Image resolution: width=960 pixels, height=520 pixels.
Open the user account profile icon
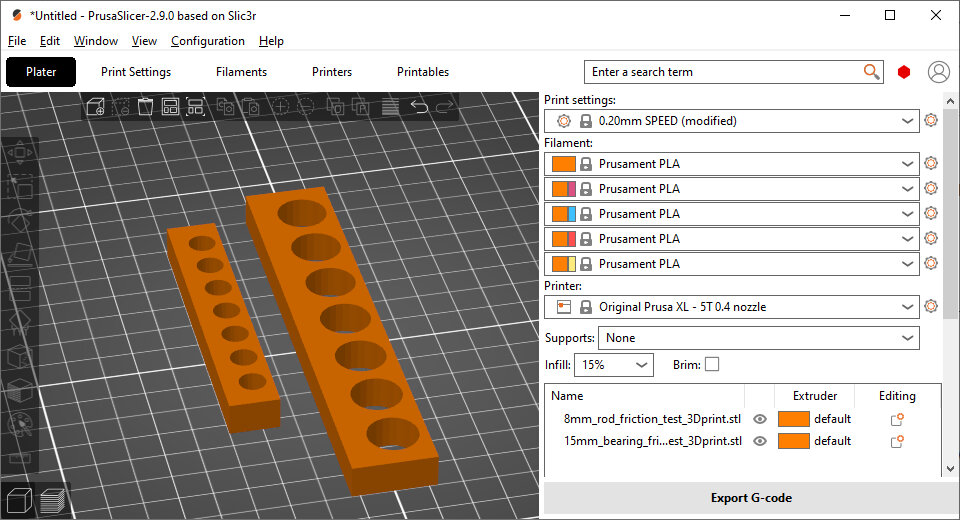point(939,72)
